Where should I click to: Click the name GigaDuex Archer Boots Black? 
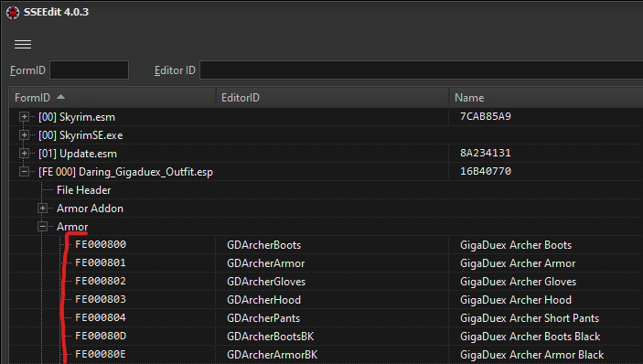tap(530, 337)
